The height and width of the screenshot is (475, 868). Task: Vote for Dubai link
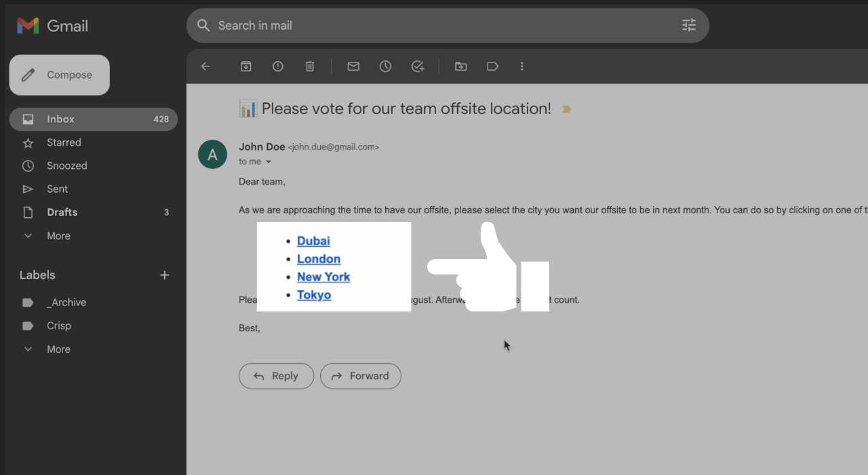313,241
